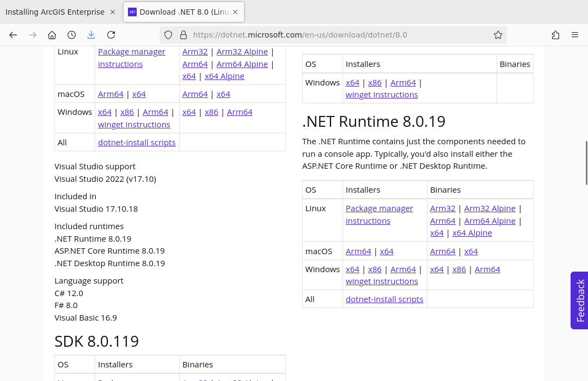Open the hamburger application menu

pos(575,35)
